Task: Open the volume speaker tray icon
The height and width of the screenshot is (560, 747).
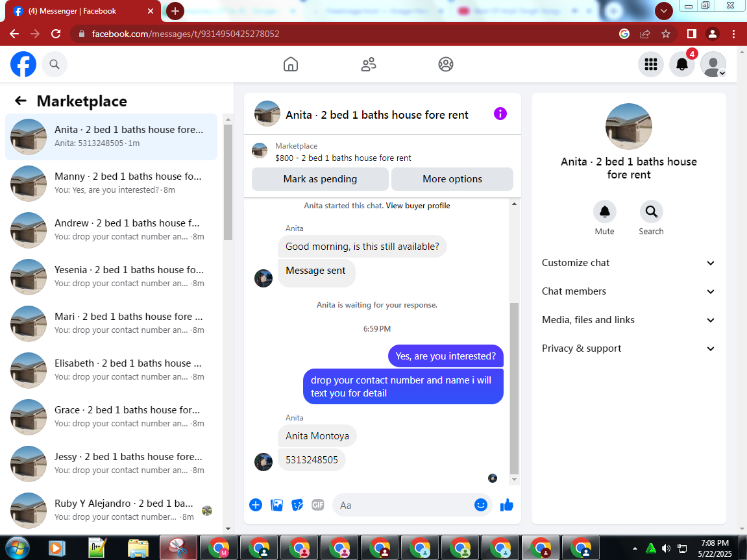Action: click(x=667, y=548)
